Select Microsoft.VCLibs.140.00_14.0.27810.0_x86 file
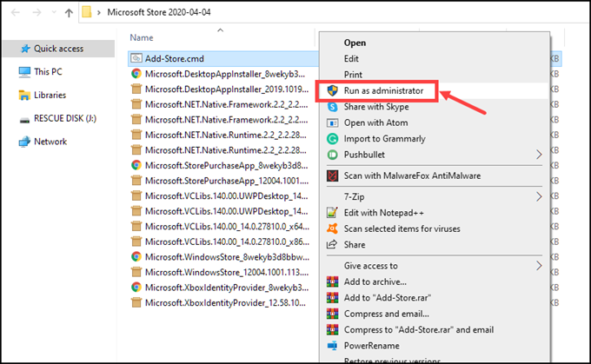This screenshot has width=591, height=364. [x=227, y=242]
